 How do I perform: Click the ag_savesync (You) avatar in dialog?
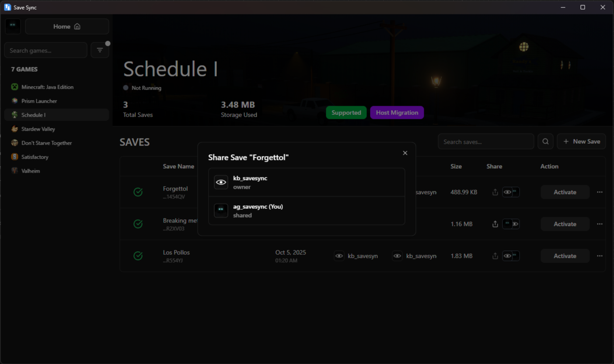(221, 211)
